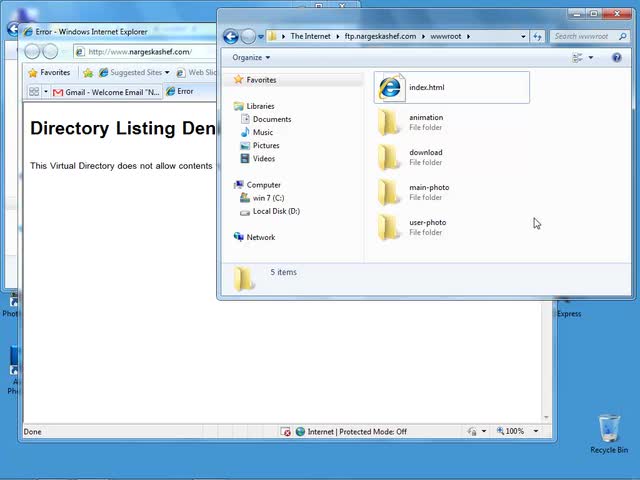
Task: Click the download folder icon
Action: pyautogui.click(x=388, y=157)
